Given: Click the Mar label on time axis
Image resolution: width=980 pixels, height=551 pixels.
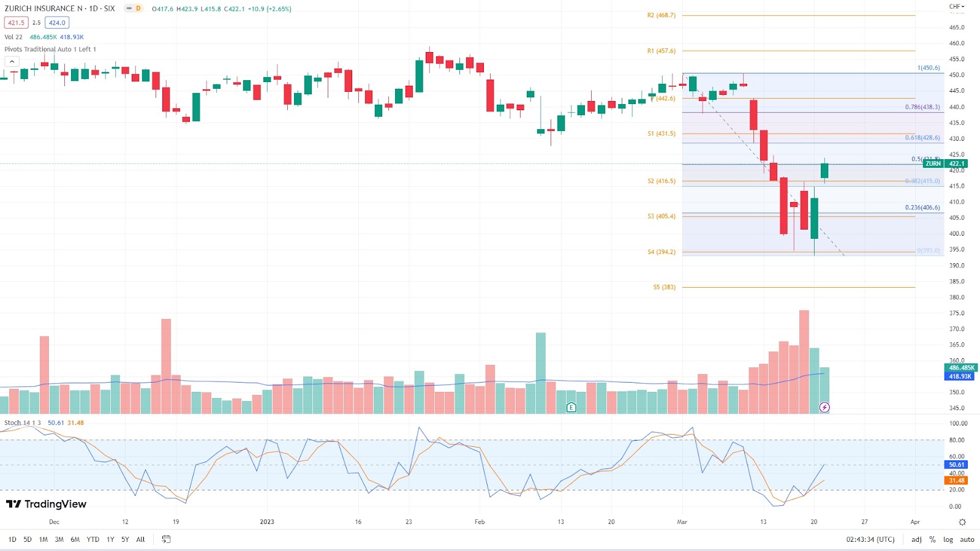Looking at the screenshot, I should 682,522.
